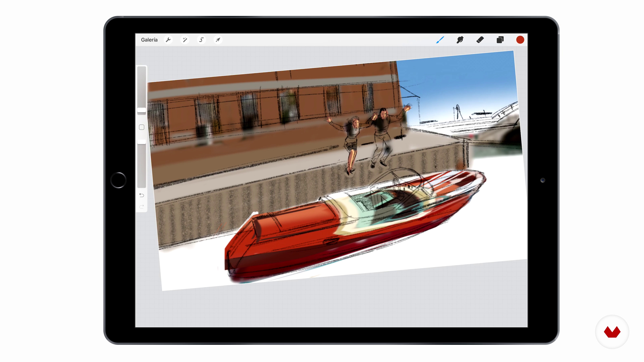Select the Brush tool

(x=440, y=40)
